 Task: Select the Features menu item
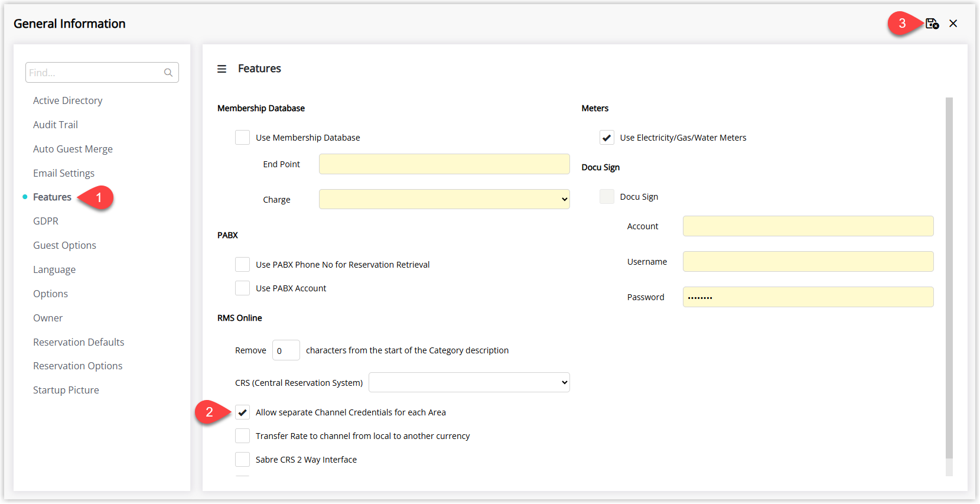coord(52,197)
